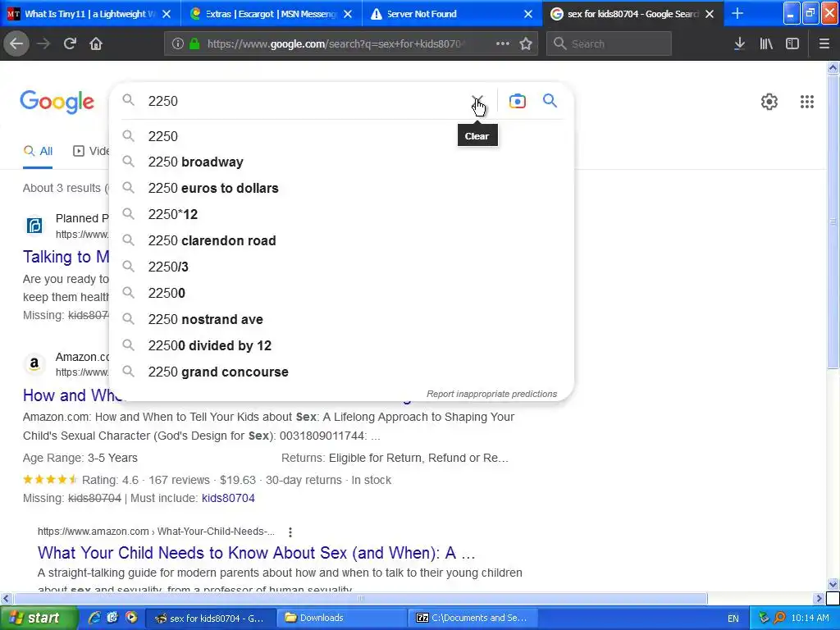The width and height of the screenshot is (840, 630).
Task: Open the Library bookshelf icon
Action: (766, 44)
